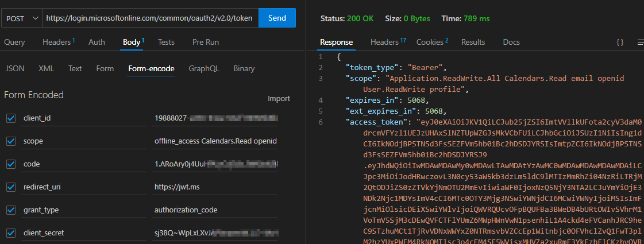644x244 pixels.
Task: Toggle the client_id checkbox
Action: 11,118
